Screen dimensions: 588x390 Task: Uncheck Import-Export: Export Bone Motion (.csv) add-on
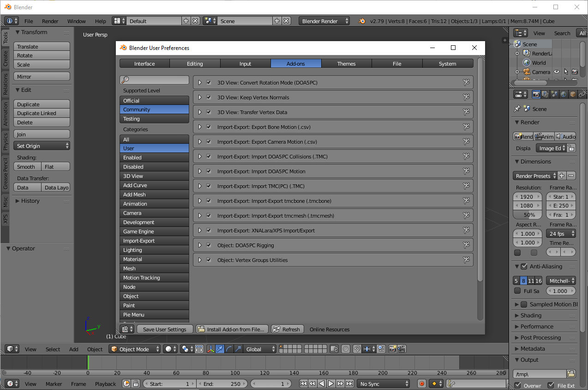point(209,127)
